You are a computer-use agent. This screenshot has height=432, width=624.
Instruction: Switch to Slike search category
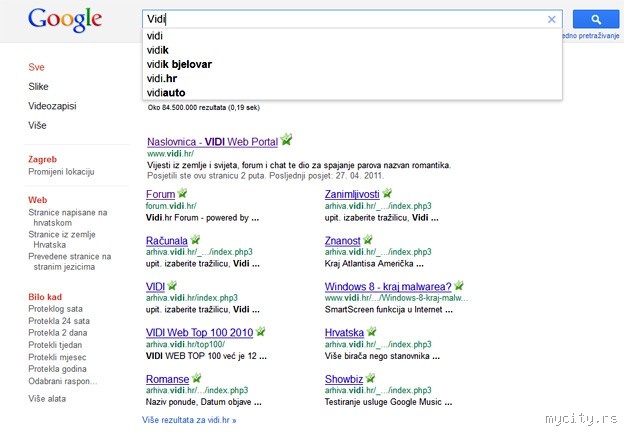(x=38, y=87)
